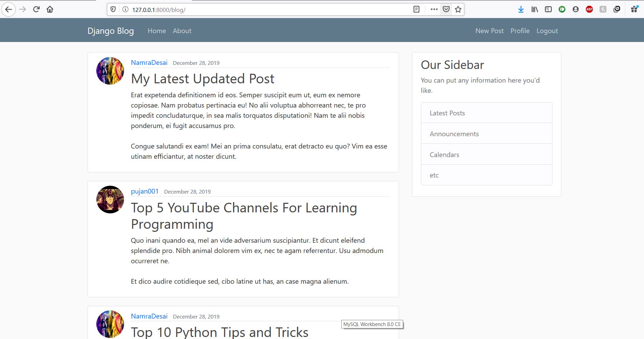Open author NamraDesai on My Latest Updated Post

[x=149, y=62]
